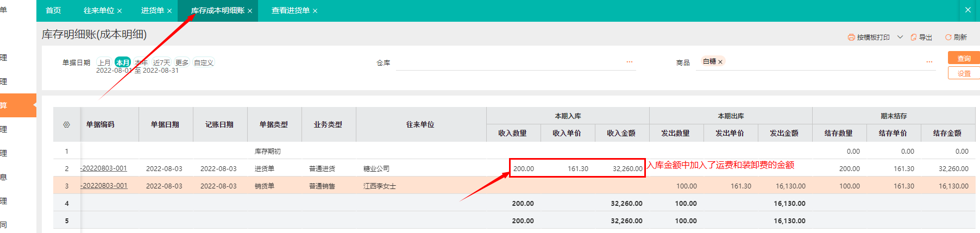The height and width of the screenshot is (233, 980).
Task: Click the 设置 button below 查询
Action: click(x=964, y=73)
